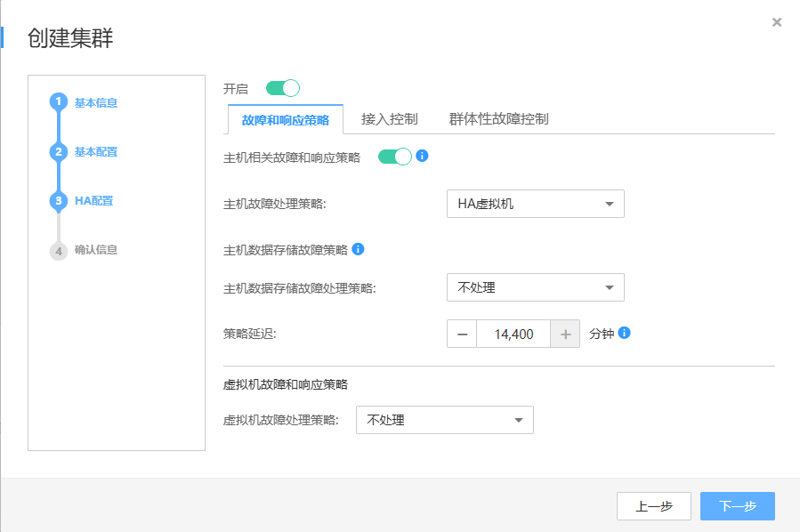Go to step 1 基本信息
The image size is (800, 532).
point(85,102)
